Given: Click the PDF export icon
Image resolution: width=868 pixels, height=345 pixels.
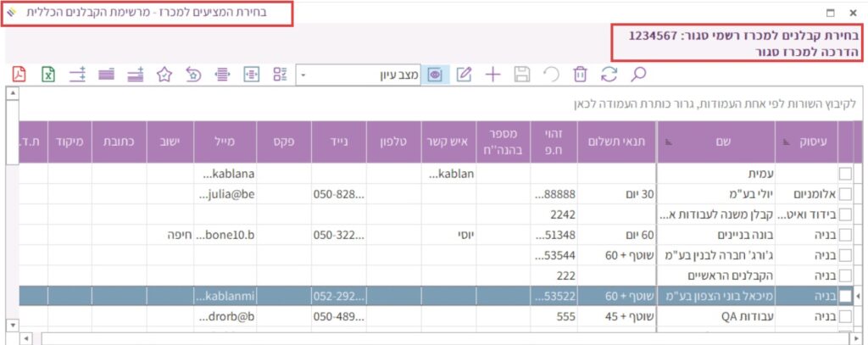Looking at the screenshot, I should [19, 75].
